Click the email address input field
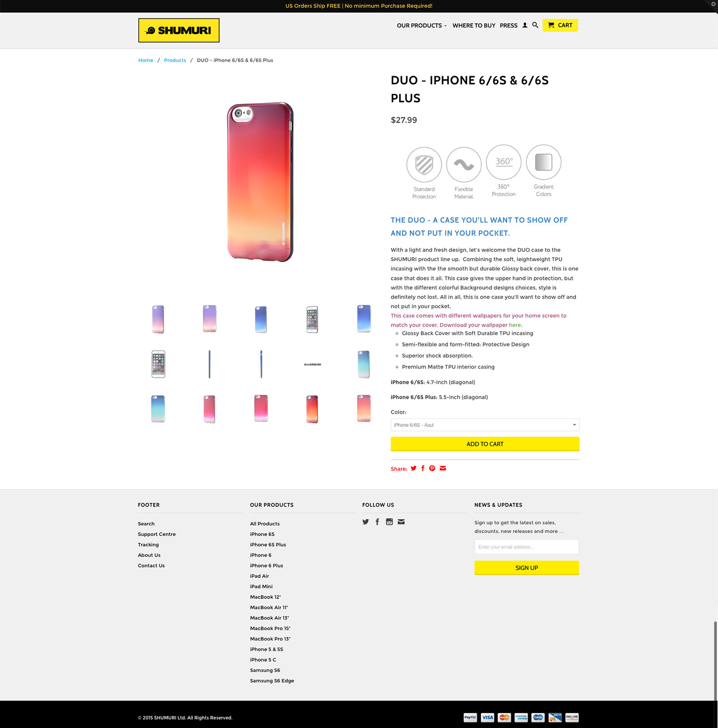This screenshot has width=718, height=728. pos(527,547)
